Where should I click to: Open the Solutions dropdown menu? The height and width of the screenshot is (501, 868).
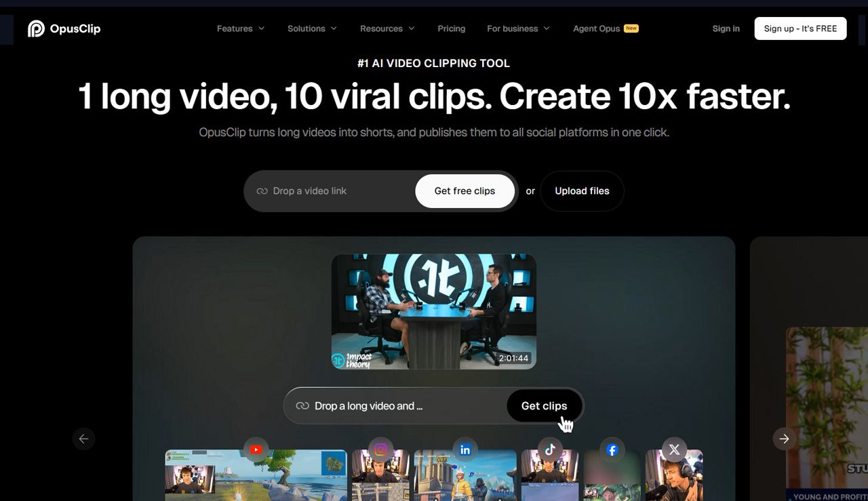click(x=312, y=28)
